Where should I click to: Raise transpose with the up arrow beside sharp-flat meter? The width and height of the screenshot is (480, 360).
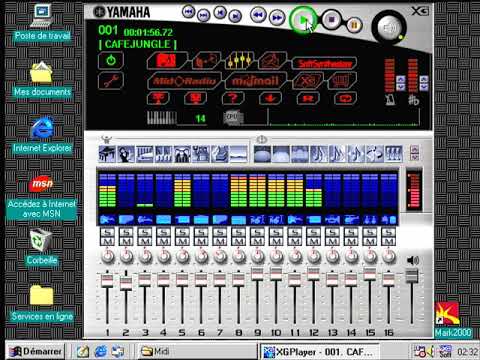click(424, 79)
